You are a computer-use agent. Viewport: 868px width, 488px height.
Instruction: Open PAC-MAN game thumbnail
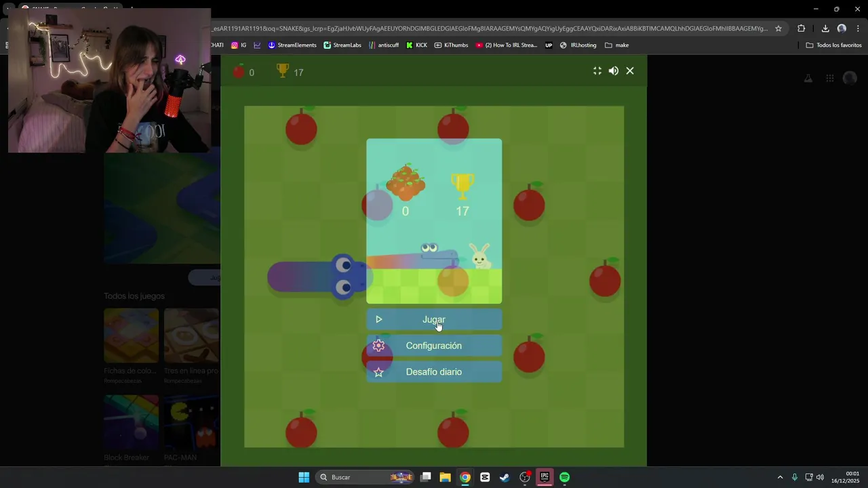(191, 422)
